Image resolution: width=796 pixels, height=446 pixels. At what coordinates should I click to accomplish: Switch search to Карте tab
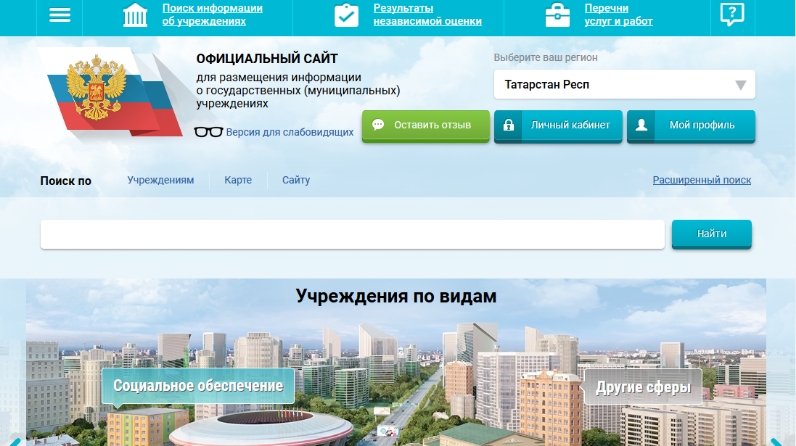pos(238,180)
